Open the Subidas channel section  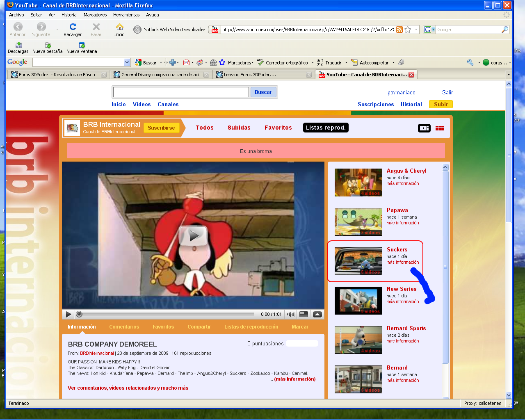pos(239,128)
